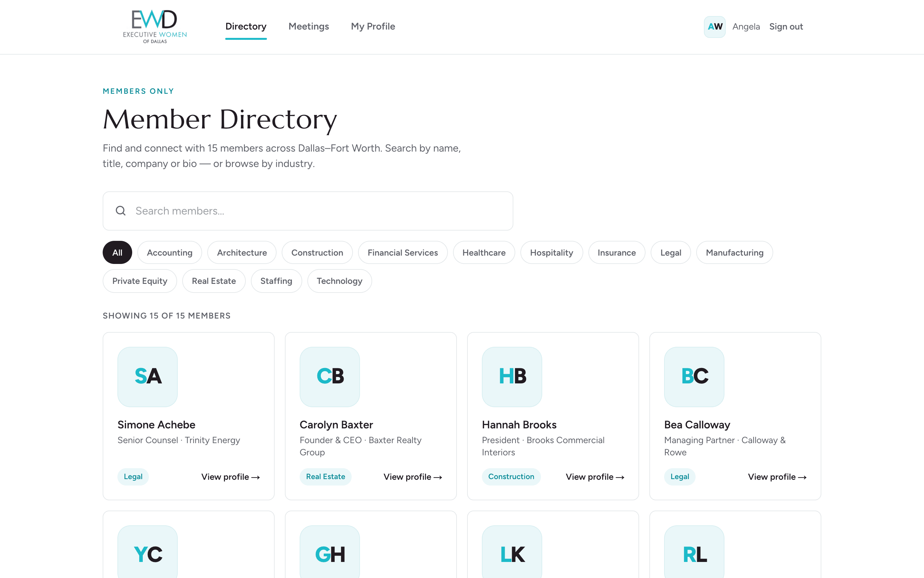Click 'Managing Partner · Calloway & Rowe' text
This screenshot has width=924, height=578.
pos(725,446)
